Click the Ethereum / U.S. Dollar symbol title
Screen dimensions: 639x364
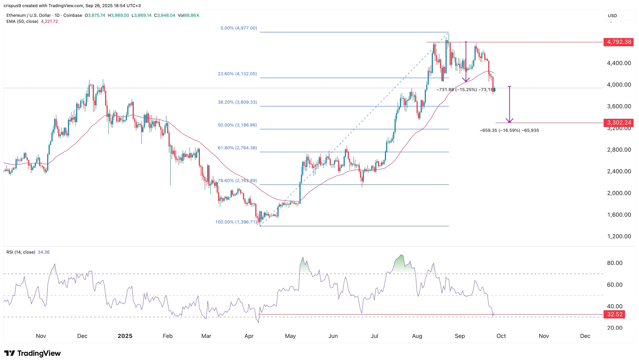tap(29, 15)
